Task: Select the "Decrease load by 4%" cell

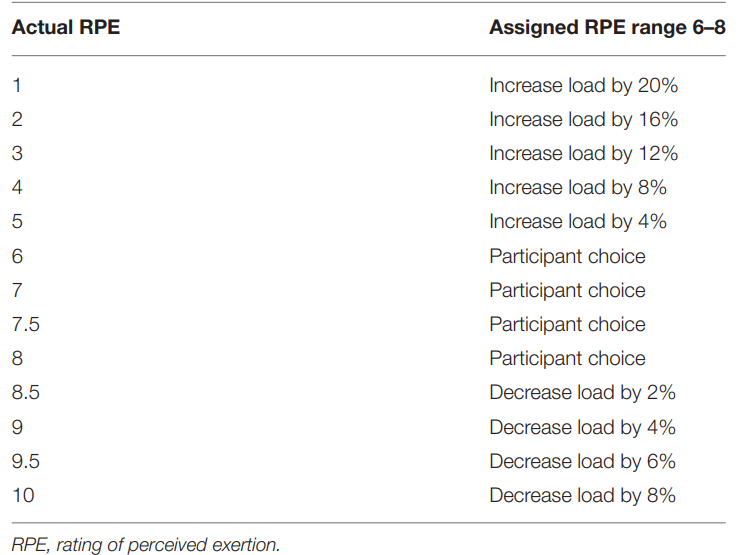Action: click(x=583, y=427)
